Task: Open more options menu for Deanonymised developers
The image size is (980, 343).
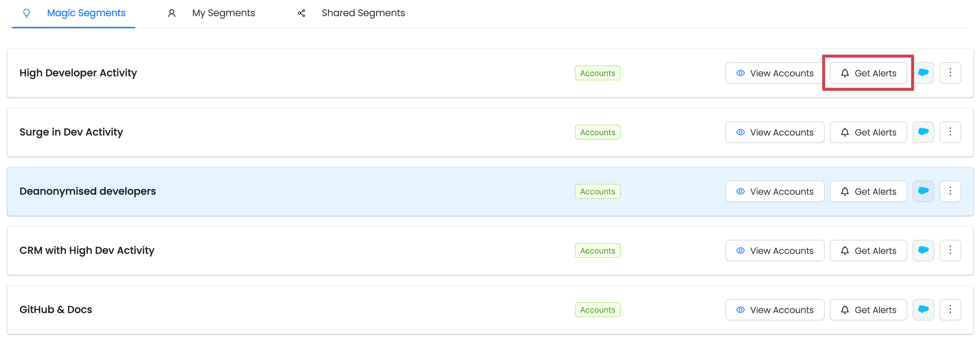Action: click(950, 191)
